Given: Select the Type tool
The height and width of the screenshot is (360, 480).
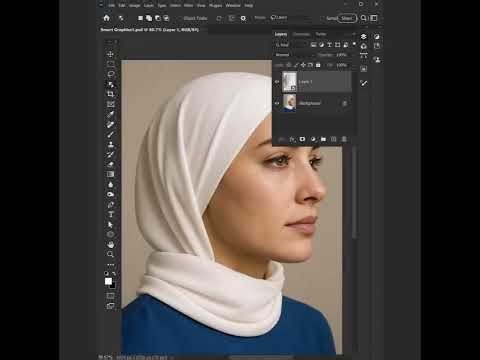Looking at the screenshot, I should [x=111, y=214].
